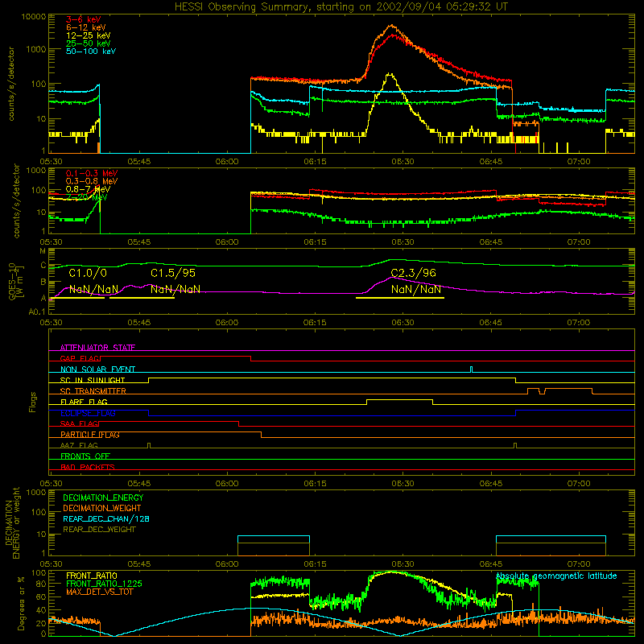The width and height of the screenshot is (644, 644).
Task: Select the 0.1-0.3 MeV legend label
Action: pos(92,173)
